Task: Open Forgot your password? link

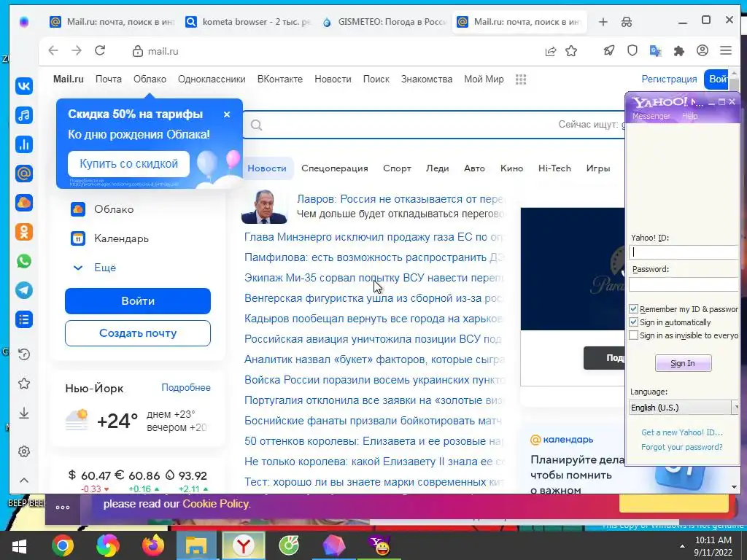Action: pos(682,447)
